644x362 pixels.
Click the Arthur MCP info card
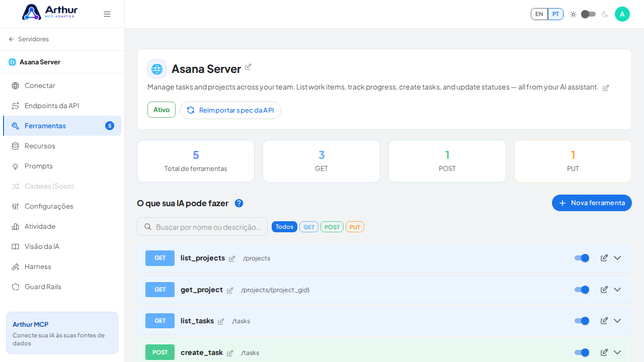pyautogui.click(x=62, y=333)
